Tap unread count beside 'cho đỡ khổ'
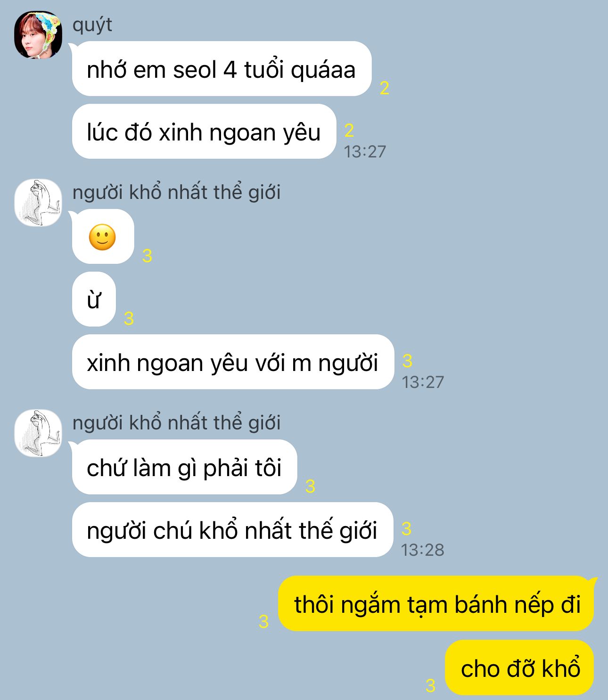The image size is (608, 700). click(x=430, y=686)
